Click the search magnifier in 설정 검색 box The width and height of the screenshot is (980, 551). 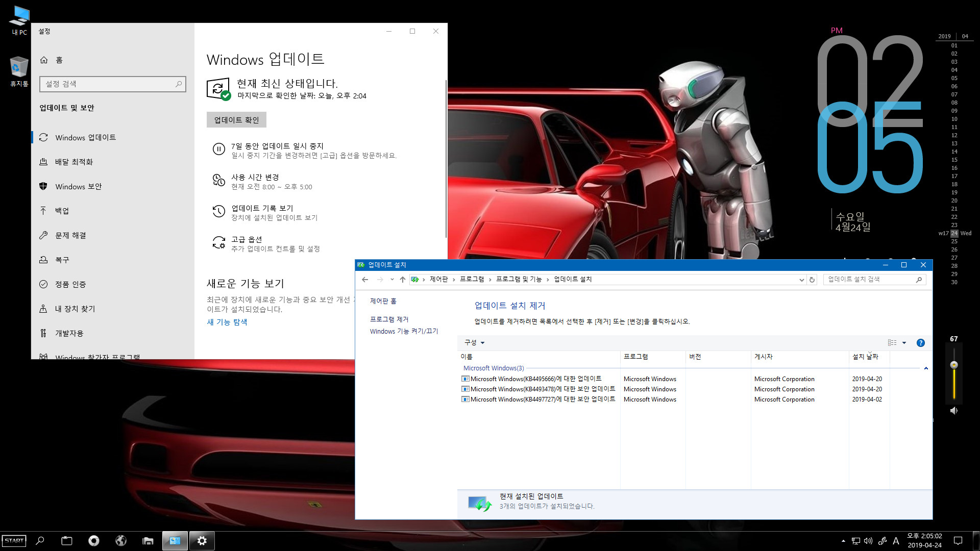coord(179,84)
